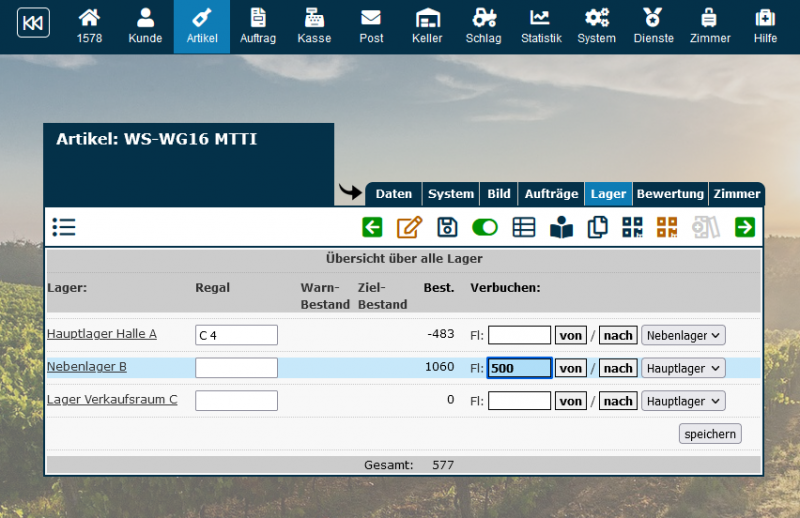Expand the Nebenlager dropdown for Hauptlager Halle A
The width and height of the screenshot is (800, 518).
click(x=683, y=335)
